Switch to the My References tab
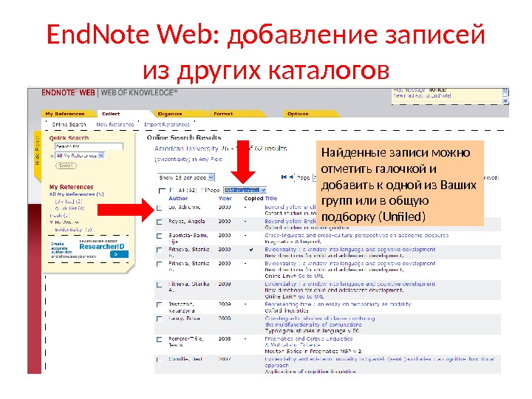The height and width of the screenshot is (399, 532). tap(65, 114)
